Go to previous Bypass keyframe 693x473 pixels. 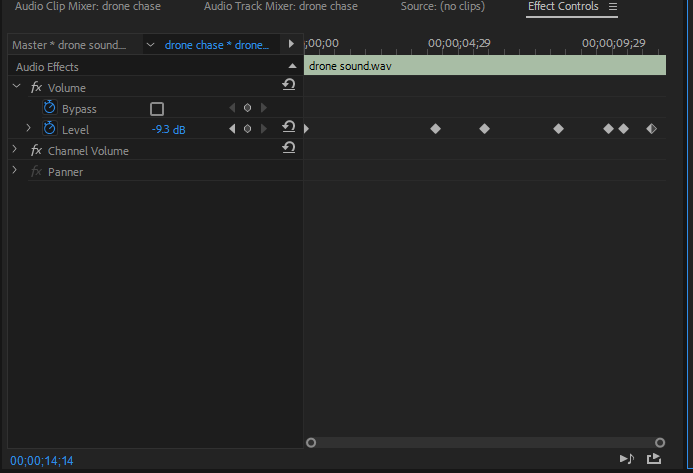click(232, 108)
